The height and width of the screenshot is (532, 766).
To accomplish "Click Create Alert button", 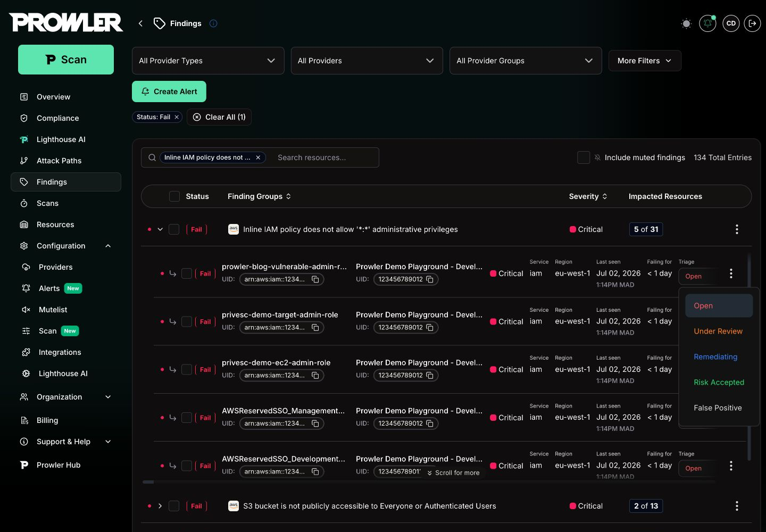I will tap(169, 92).
